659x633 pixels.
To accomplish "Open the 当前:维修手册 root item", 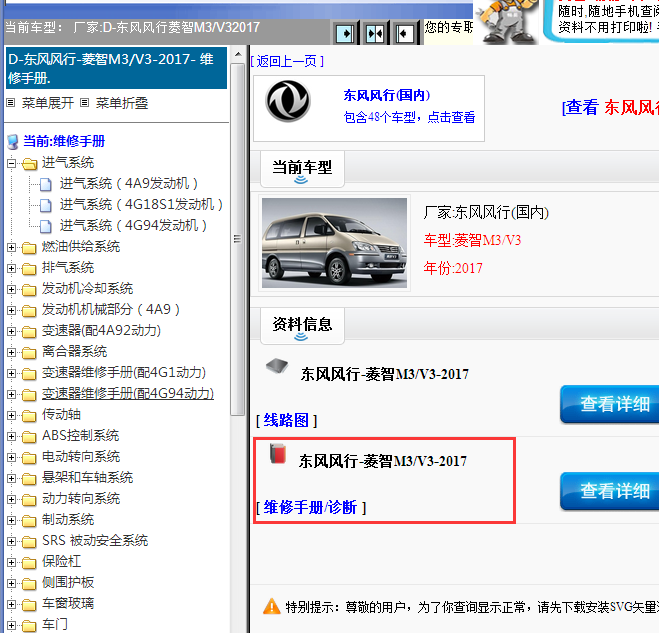I will click(64, 141).
